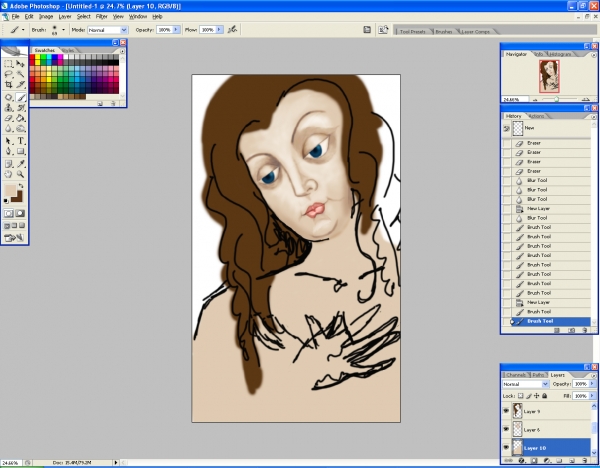The width and height of the screenshot is (600, 468).
Task: Select the Blur tool in toolbox
Action: tap(8, 129)
